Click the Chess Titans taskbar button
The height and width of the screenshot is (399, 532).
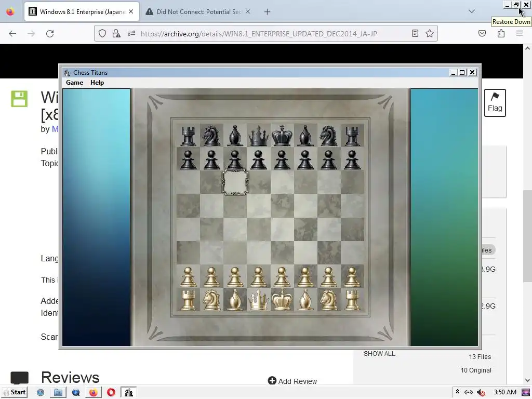click(129, 392)
